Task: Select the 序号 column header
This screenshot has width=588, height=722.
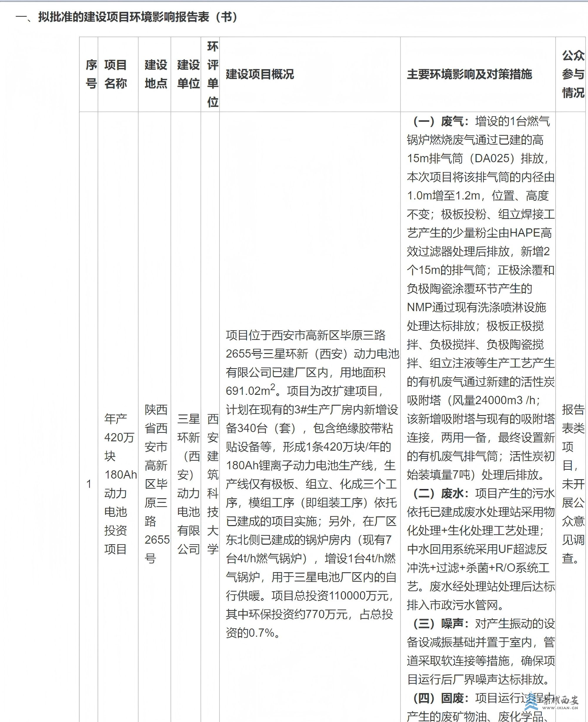Action: point(89,74)
